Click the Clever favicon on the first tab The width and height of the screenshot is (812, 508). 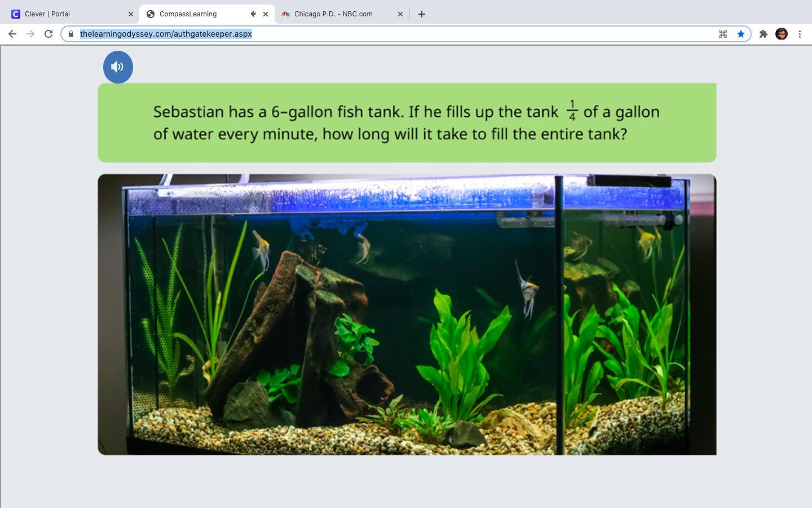click(16, 14)
